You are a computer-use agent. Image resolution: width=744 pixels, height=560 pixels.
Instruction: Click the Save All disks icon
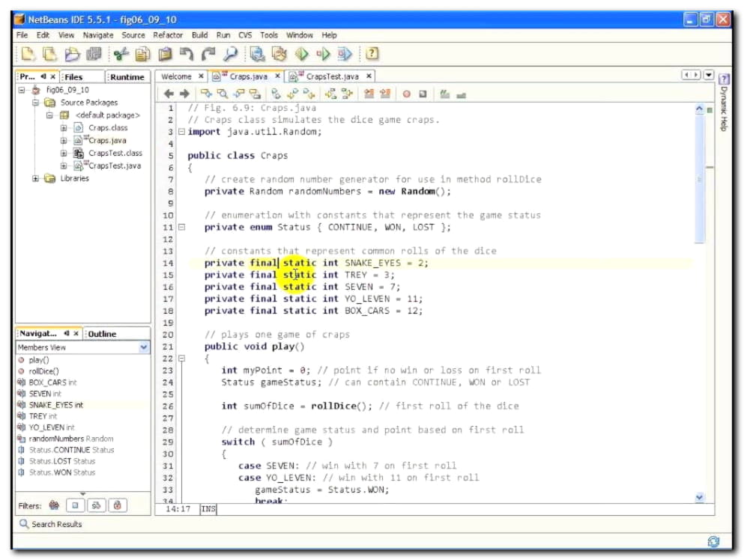pyautogui.click(x=94, y=54)
